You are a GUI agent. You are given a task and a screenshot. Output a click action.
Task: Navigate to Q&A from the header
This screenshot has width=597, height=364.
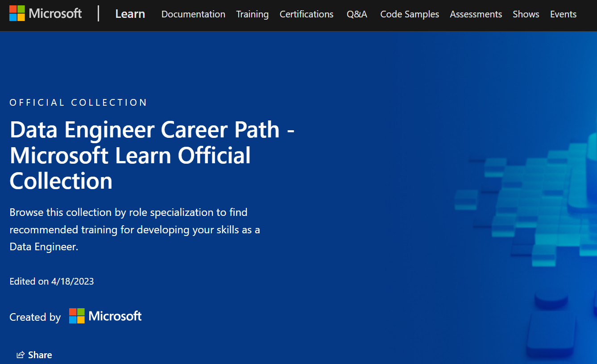coord(357,14)
